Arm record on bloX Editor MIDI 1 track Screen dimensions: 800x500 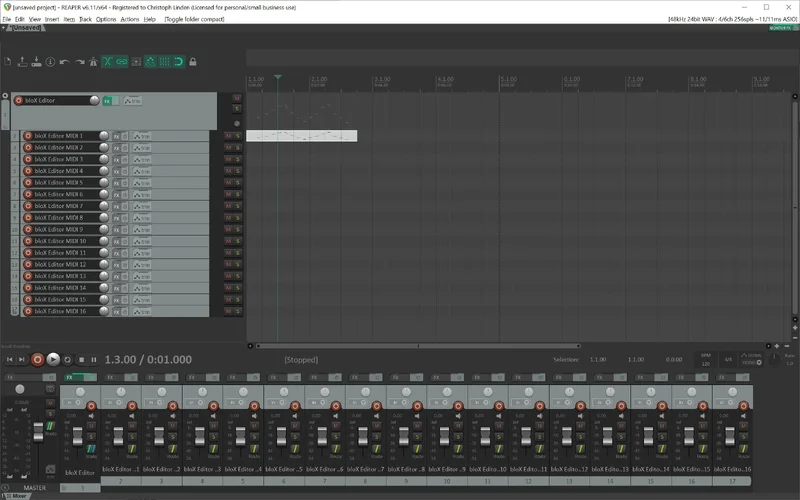[28, 136]
